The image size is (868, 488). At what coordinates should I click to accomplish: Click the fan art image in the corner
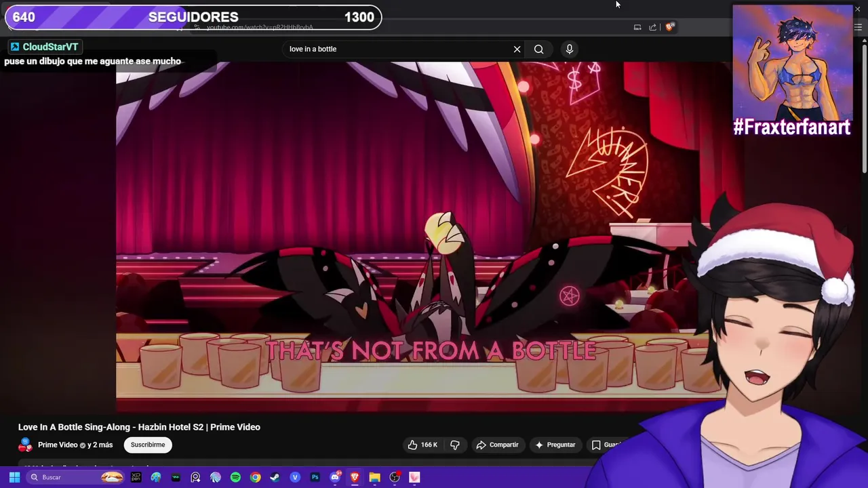point(792,62)
